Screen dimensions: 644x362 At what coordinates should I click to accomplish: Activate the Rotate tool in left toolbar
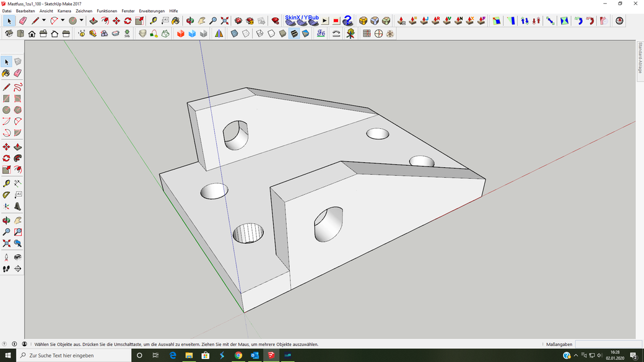coord(6,158)
